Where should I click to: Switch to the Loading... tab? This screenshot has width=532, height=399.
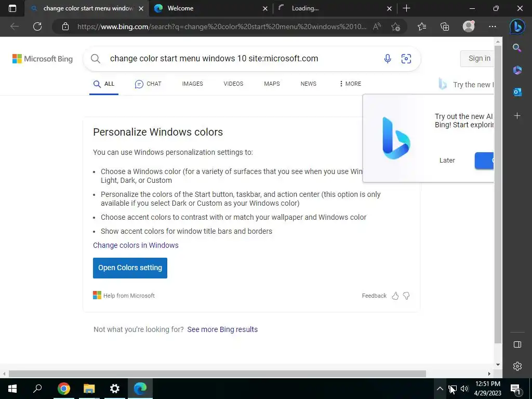point(334,8)
